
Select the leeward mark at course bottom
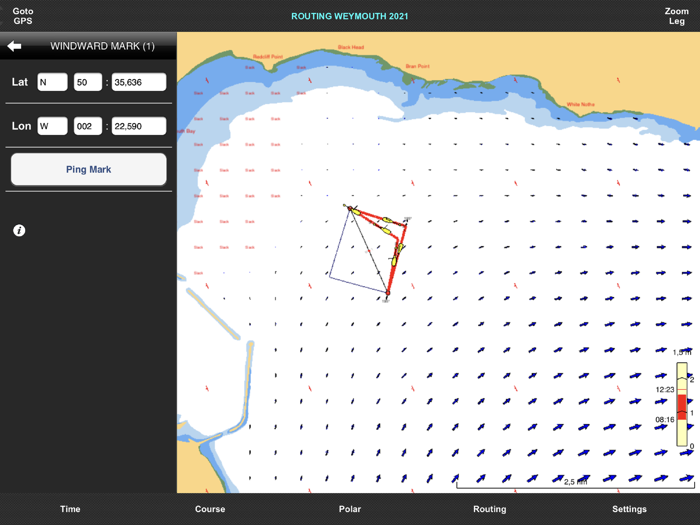[x=387, y=294]
